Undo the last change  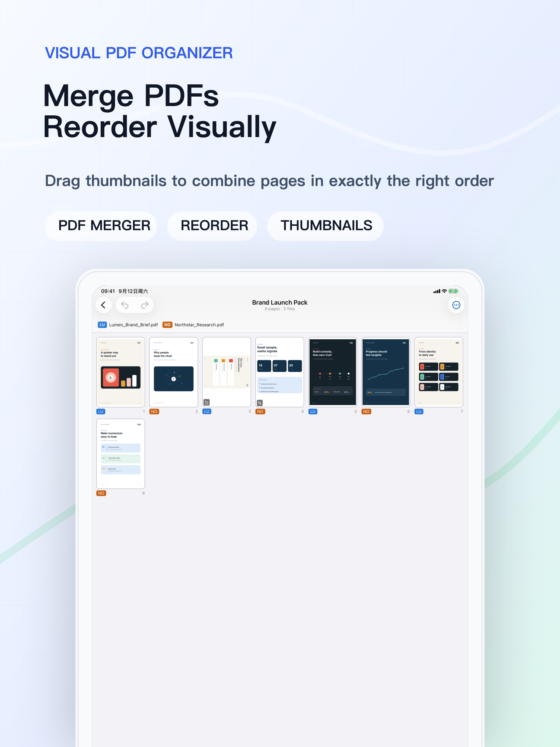point(125,305)
